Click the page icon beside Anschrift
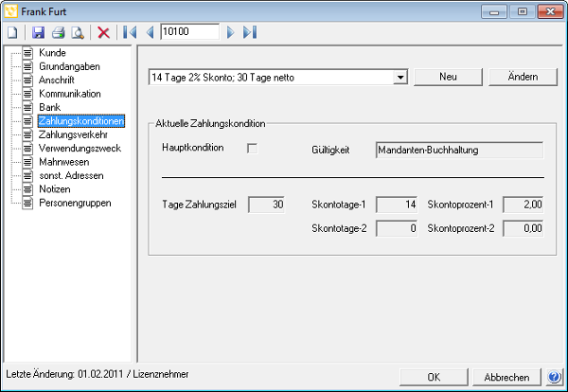This screenshot has height=392, width=568. pos(27,80)
